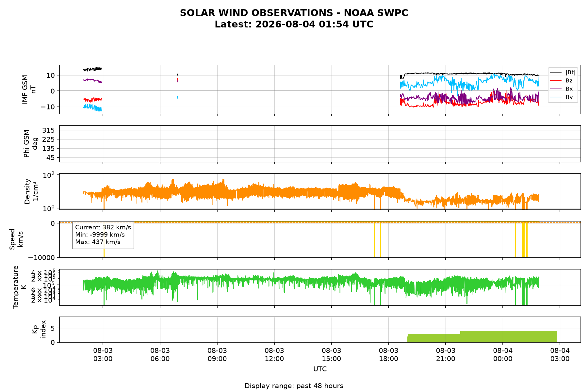Click the 'Current: 382 km/s' text

103,227
